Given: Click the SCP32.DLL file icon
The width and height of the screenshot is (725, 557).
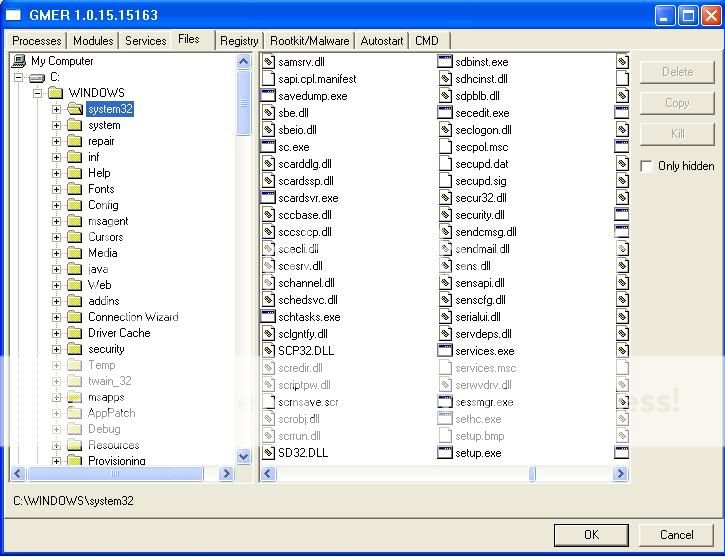Looking at the screenshot, I should pos(268,351).
